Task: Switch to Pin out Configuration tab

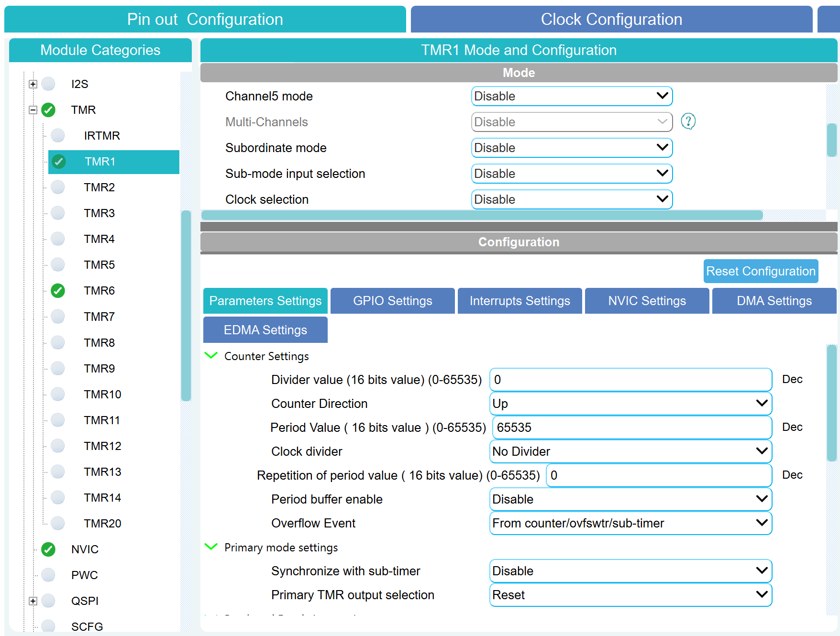Action: (205, 19)
